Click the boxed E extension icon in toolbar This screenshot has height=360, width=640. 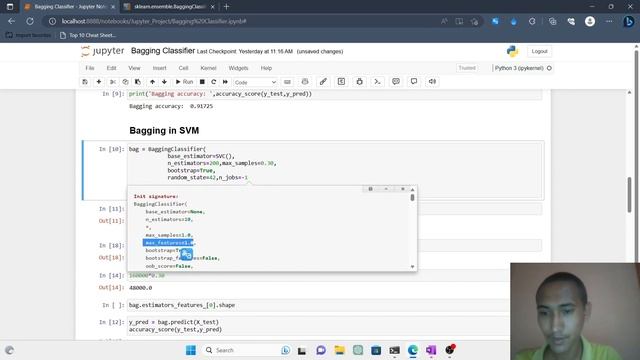point(341,82)
